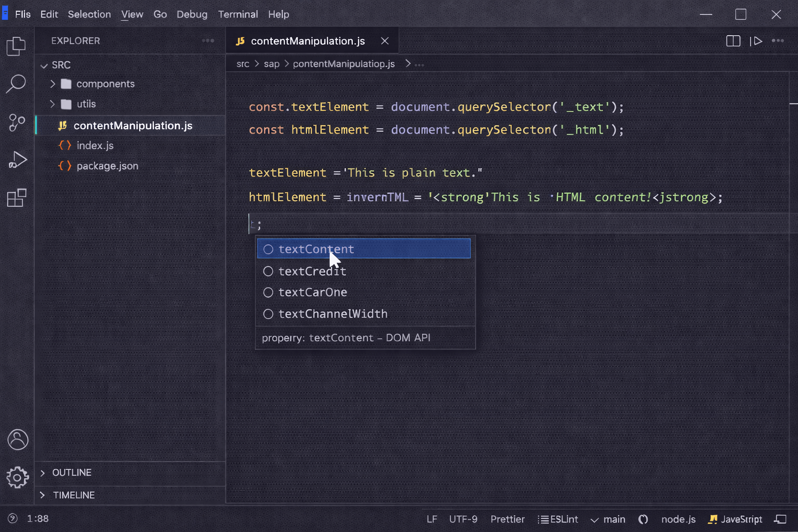This screenshot has height=532, width=798.
Task: Collapse the SRC folder in Explorer
Action: coord(45,65)
